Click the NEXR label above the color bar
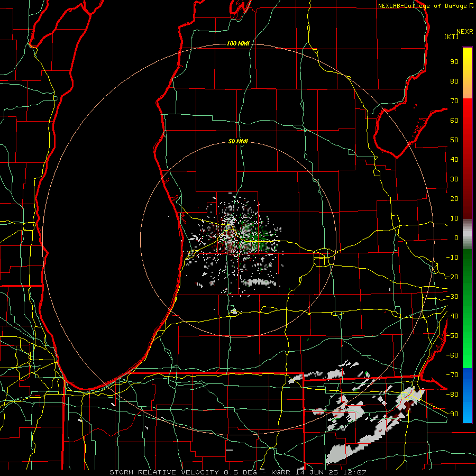Screen dimensions: 476x476 [465, 32]
